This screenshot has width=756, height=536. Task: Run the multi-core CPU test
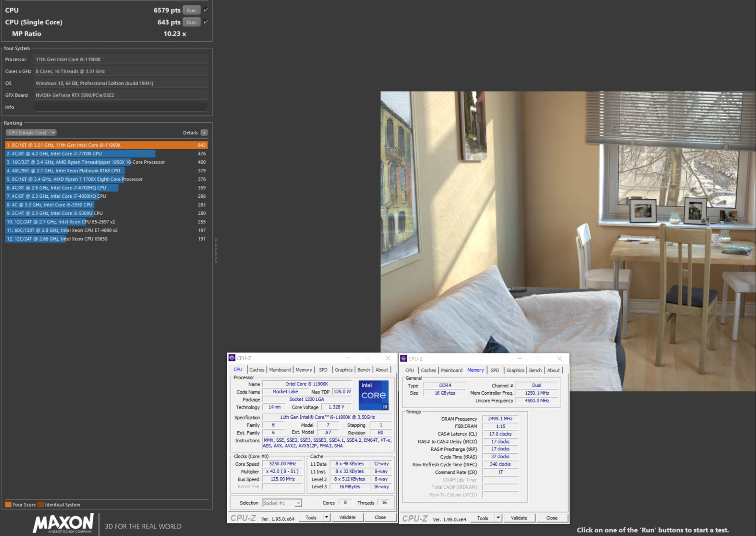pos(191,10)
